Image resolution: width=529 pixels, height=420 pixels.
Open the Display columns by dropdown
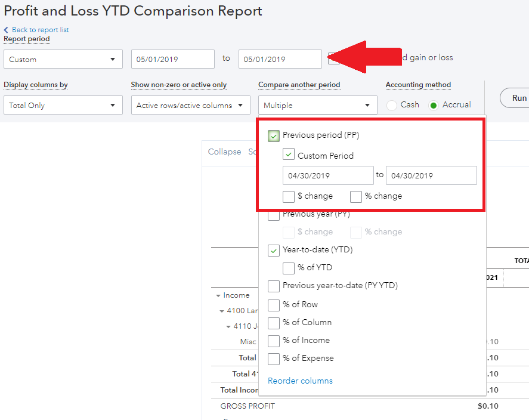click(x=63, y=106)
